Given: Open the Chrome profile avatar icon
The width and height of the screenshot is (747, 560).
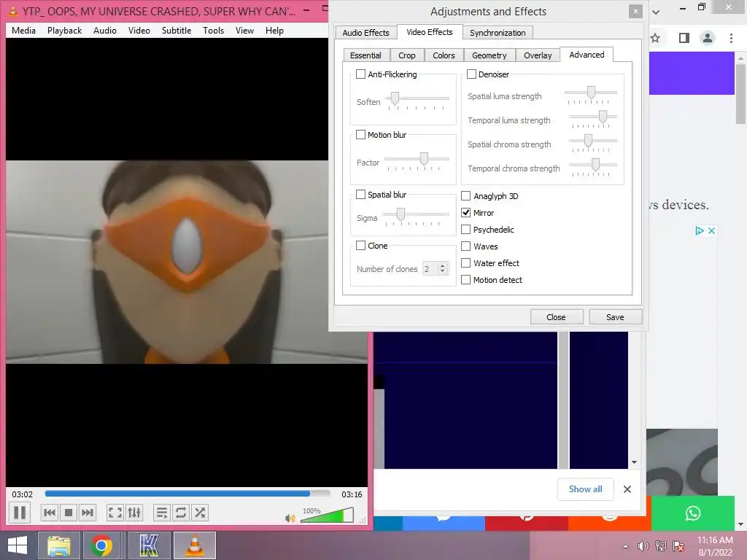Looking at the screenshot, I should pos(708,38).
